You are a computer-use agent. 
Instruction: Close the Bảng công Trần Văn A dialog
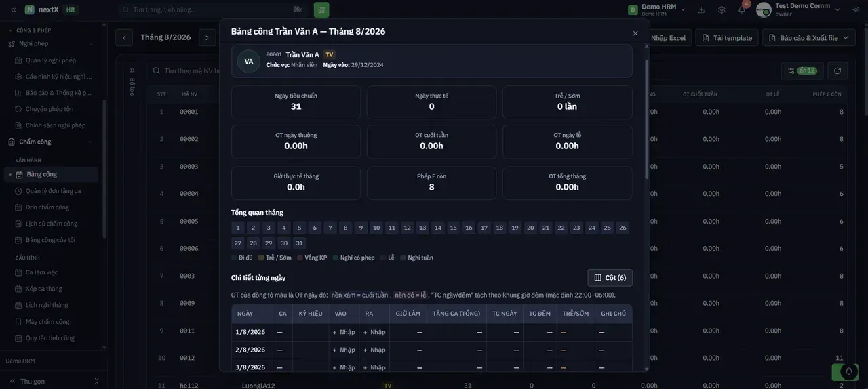[x=635, y=33]
